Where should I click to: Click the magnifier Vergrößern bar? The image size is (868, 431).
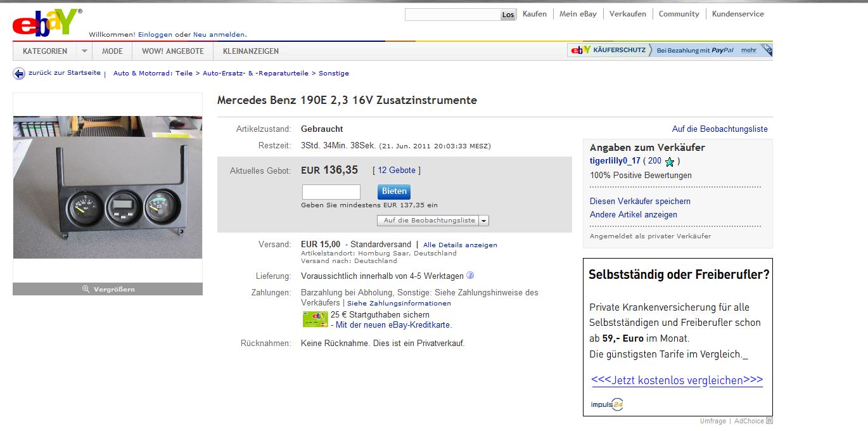[108, 289]
